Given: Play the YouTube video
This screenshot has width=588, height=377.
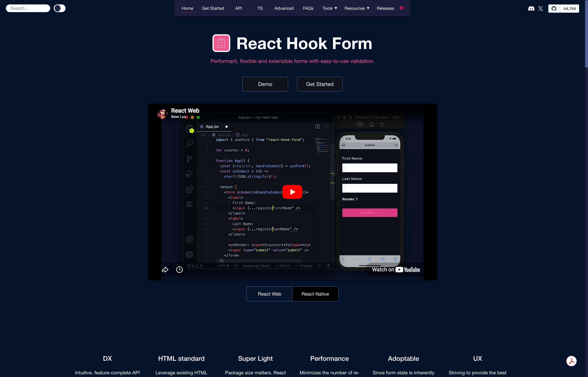Looking at the screenshot, I should (x=292, y=192).
